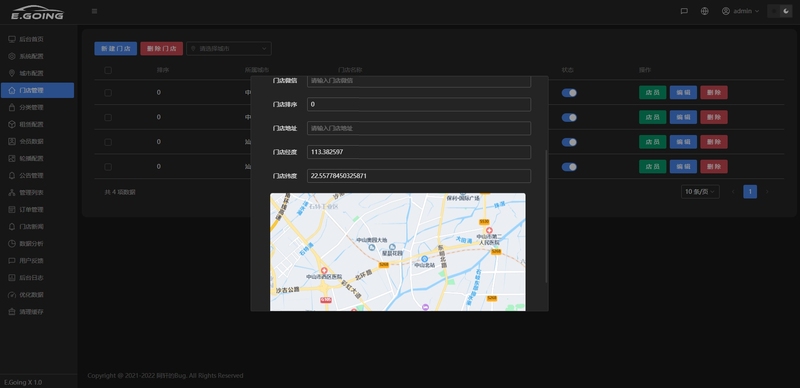
Task: Click the 门店地址 input field
Action: 419,128
